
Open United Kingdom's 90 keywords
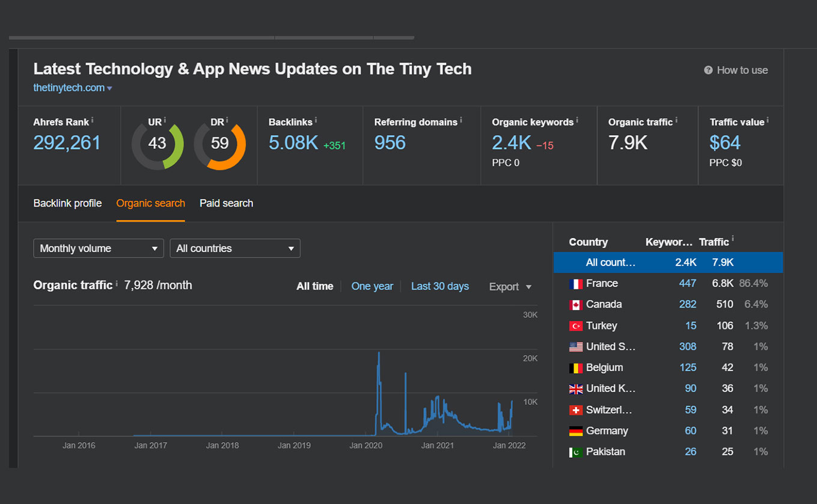point(691,389)
